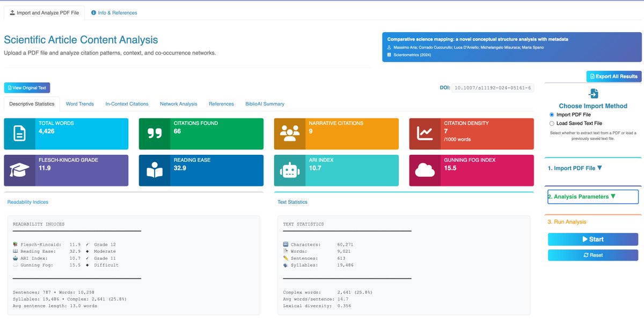
Task: Open the Descriptive Statistics tab
Action: tap(32, 104)
